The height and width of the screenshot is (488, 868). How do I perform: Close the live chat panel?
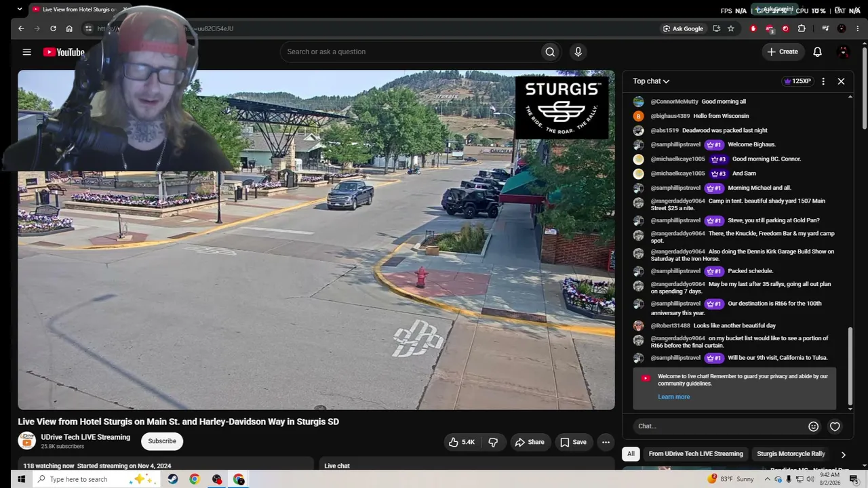click(841, 81)
